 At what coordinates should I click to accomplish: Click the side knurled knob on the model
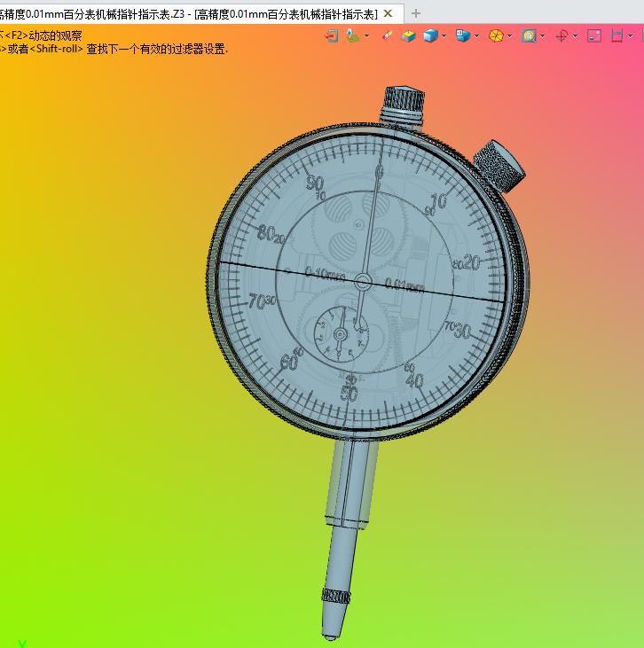(x=499, y=166)
